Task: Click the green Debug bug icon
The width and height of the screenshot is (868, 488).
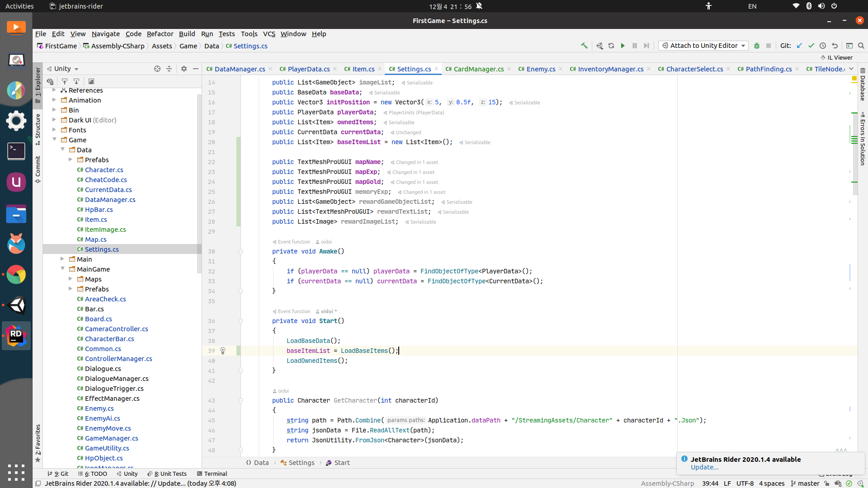Action: click(x=757, y=46)
